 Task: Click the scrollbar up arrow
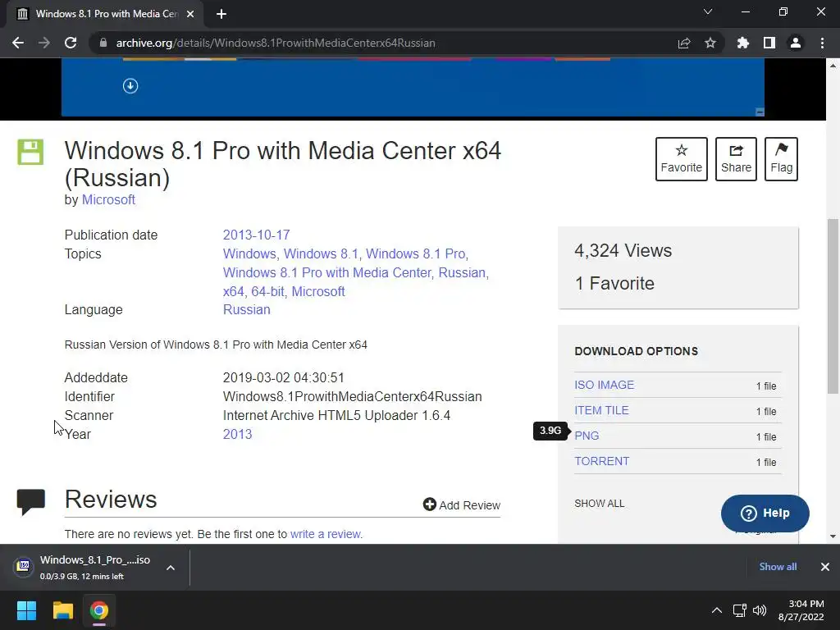tap(833, 66)
